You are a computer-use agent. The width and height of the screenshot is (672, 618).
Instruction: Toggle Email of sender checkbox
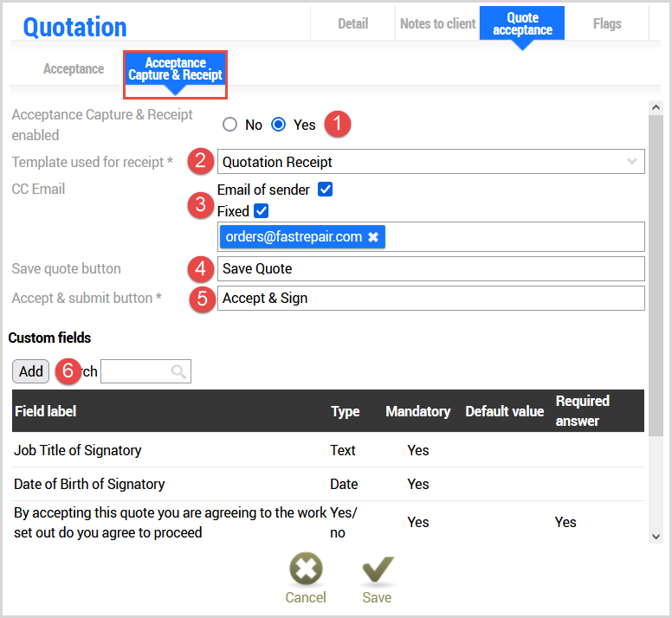tap(326, 190)
